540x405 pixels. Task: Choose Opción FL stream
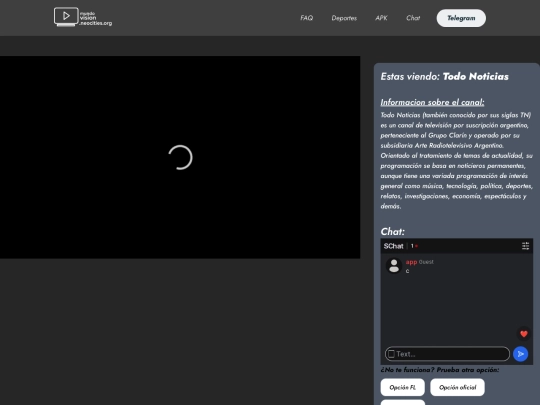pos(403,387)
